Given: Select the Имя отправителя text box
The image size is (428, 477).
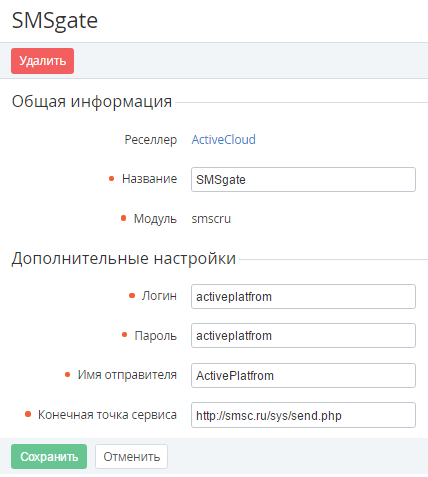Looking at the screenshot, I should 303,375.
